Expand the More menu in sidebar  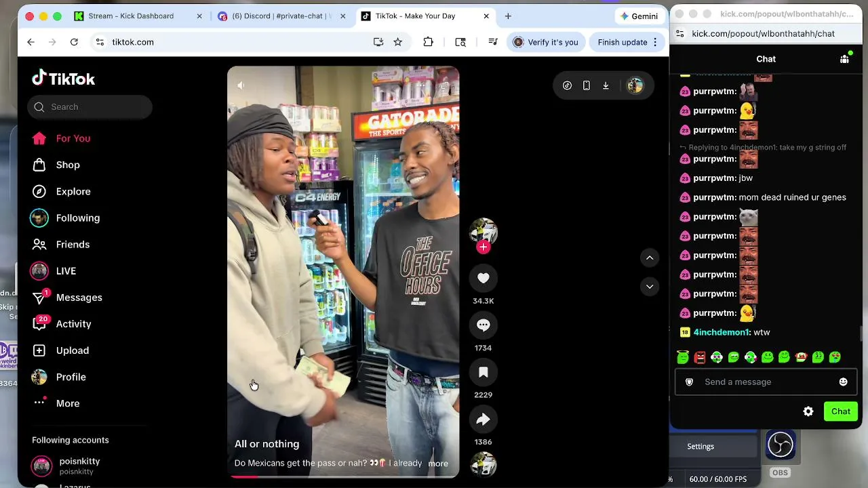click(x=56, y=403)
